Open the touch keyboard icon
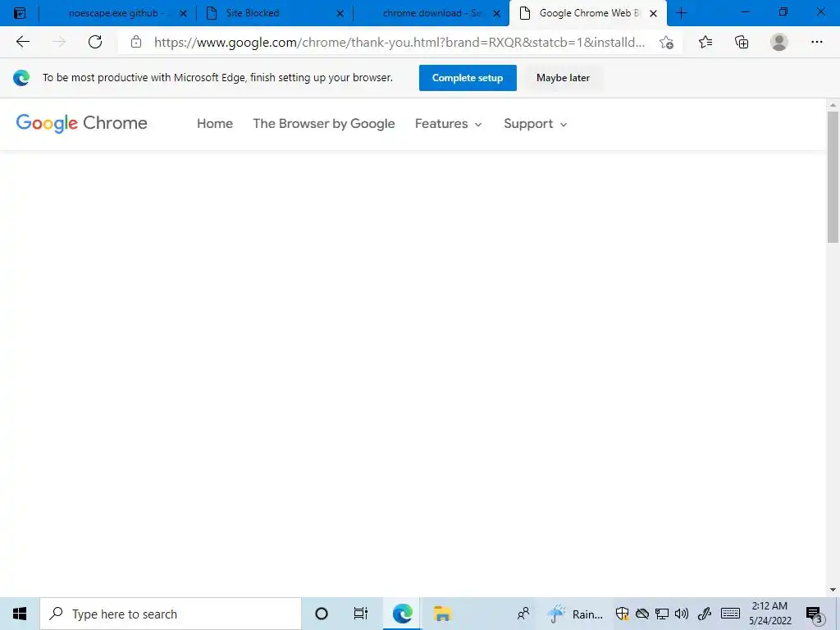This screenshot has height=630, width=840. pyautogui.click(x=730, y=614)
